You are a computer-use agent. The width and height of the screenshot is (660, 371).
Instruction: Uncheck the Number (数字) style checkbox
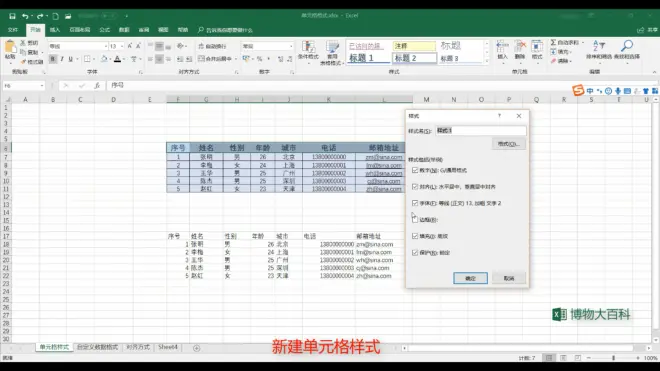[415, 170]
